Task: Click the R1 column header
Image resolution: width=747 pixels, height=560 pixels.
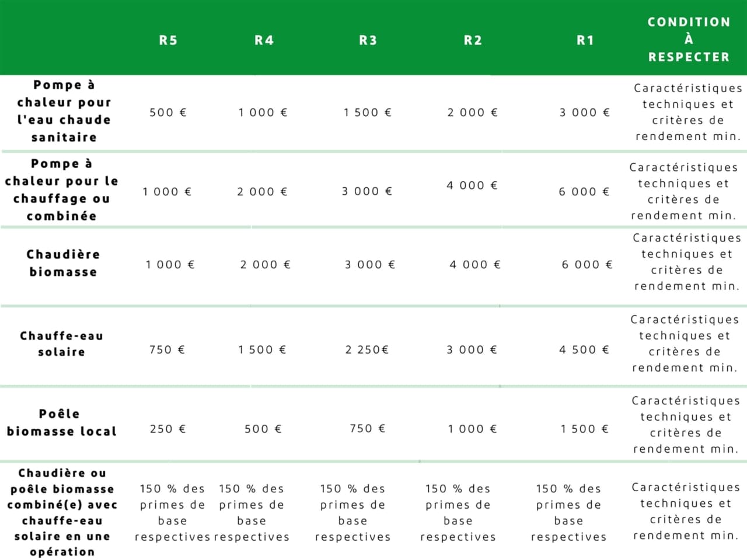Action: (x=585, y=40)
